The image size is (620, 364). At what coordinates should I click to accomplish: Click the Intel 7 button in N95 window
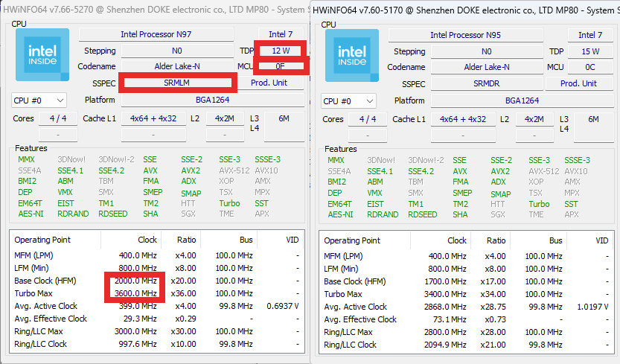pyautogui.click(x=590, y=35)
